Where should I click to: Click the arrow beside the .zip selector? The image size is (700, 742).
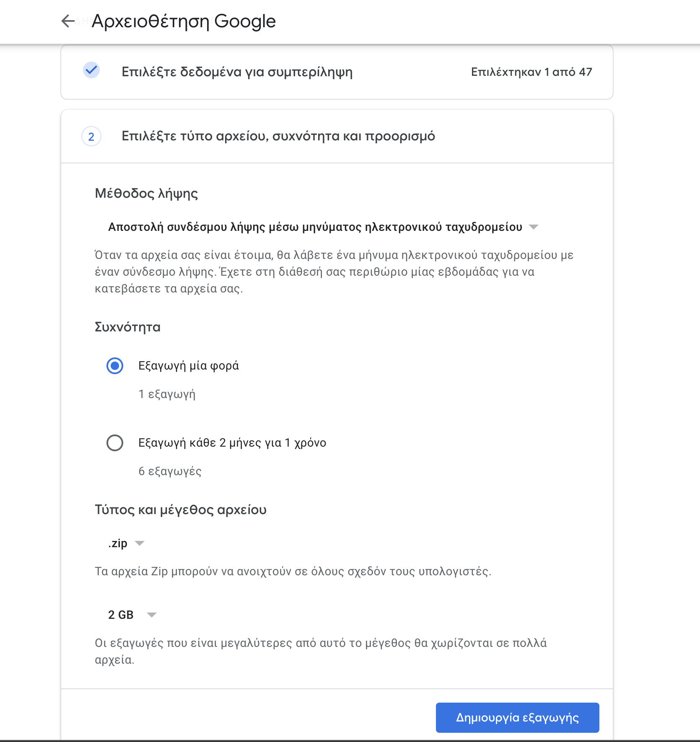click(140, 543)
